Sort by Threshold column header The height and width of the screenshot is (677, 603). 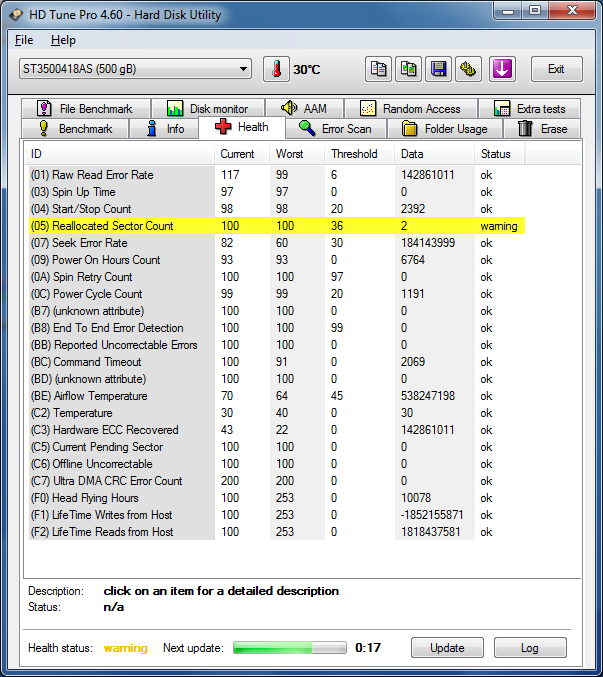click(x=360, y=154)
